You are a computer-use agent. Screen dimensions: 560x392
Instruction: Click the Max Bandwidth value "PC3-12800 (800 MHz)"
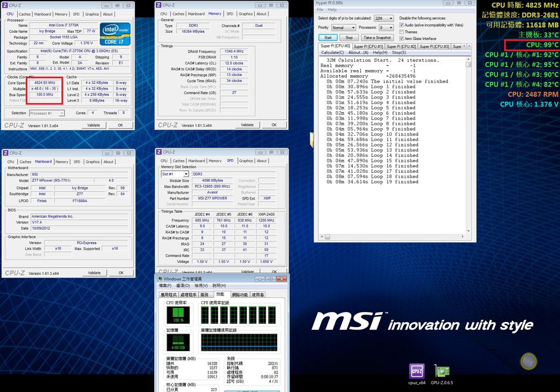point(213,186)
